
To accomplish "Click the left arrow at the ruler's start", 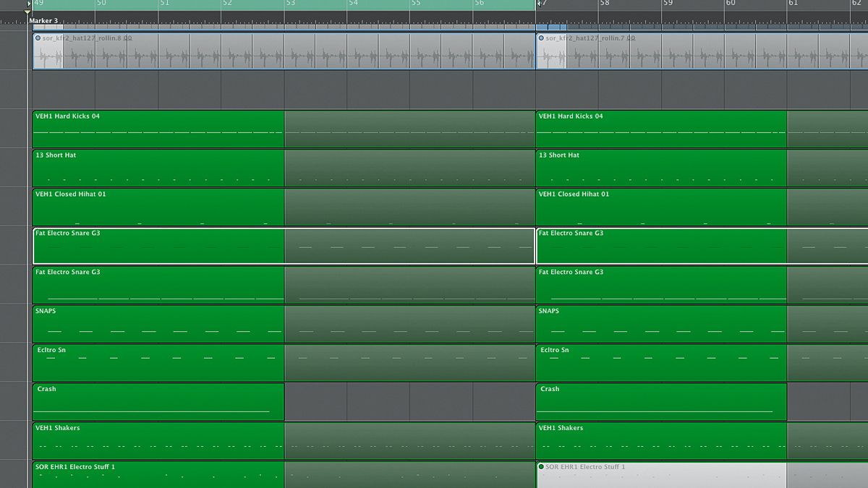I will [x=27, y=4].
